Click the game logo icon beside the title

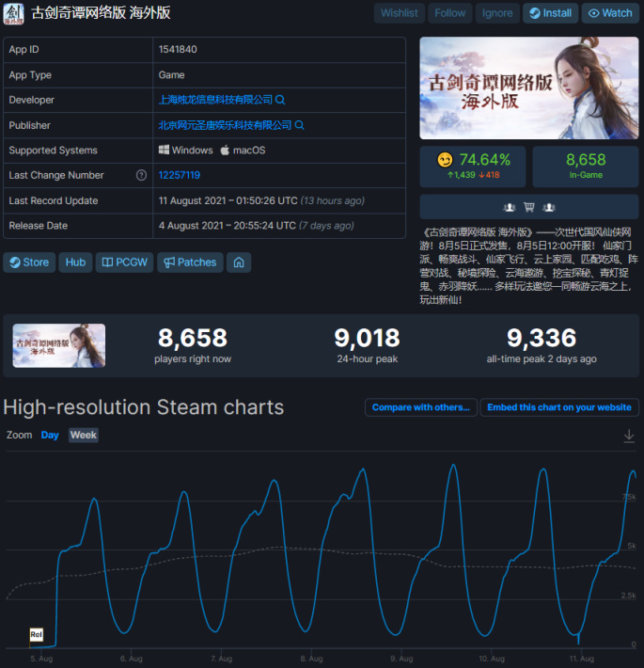[13, 13]
